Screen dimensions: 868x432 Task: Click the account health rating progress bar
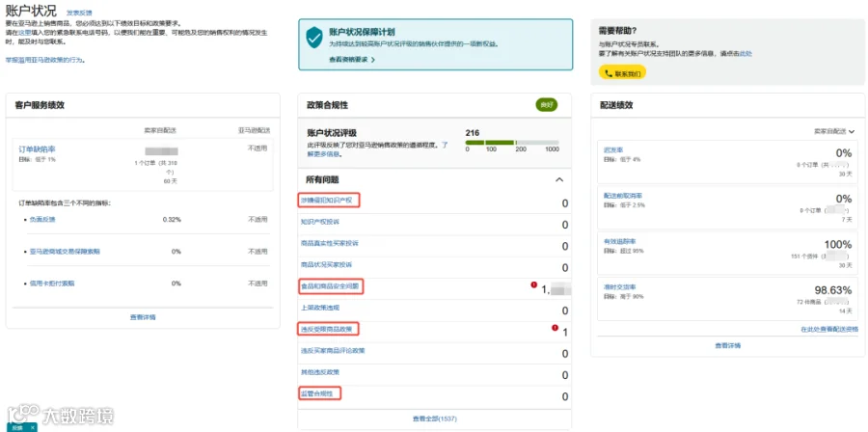tap(512, 143)
